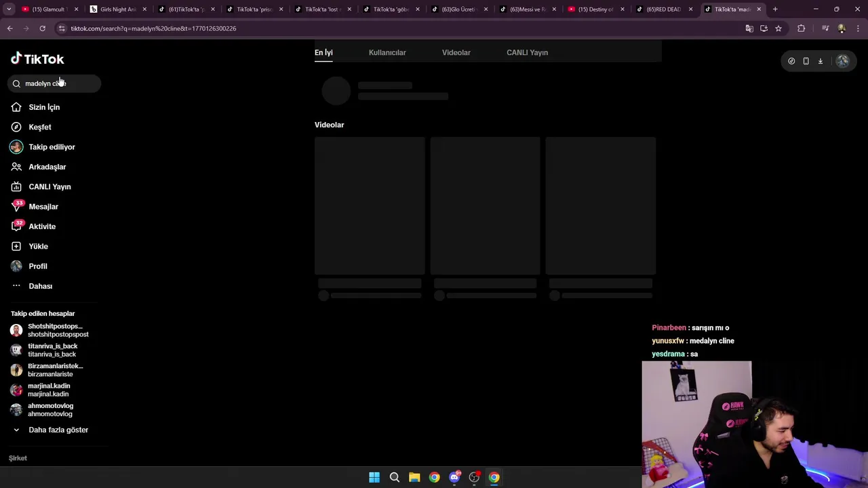This screenshot has height=488, width=868.
Task: Click the TikTok coins icon top right
Action: [x=791, y=61]
